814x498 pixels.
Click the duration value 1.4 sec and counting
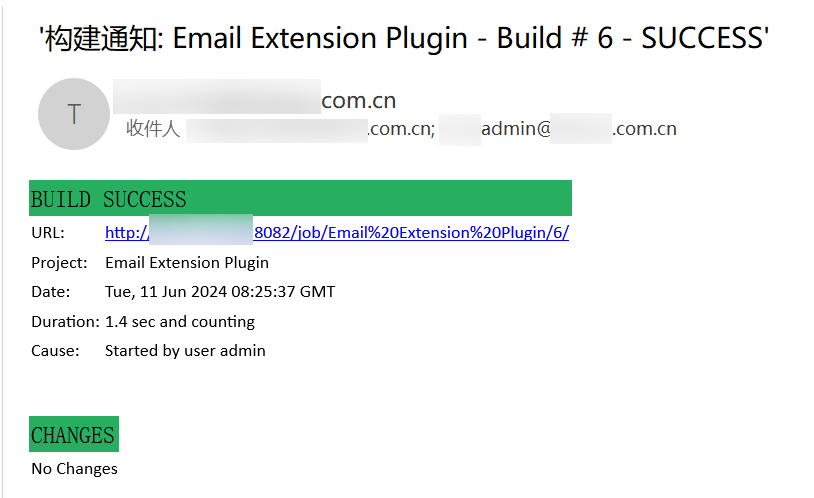pyautogui.click(x=180, y=322)
